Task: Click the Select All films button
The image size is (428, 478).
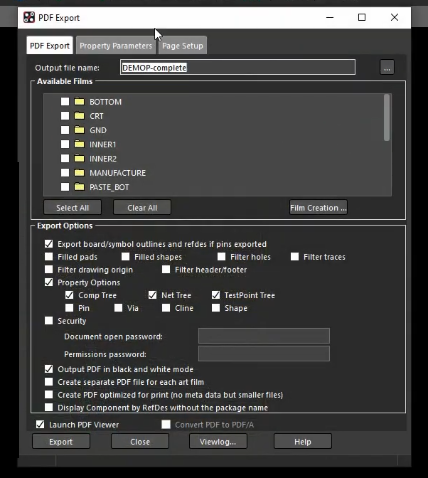Action: pyautogui.click(x=72, y=208)
